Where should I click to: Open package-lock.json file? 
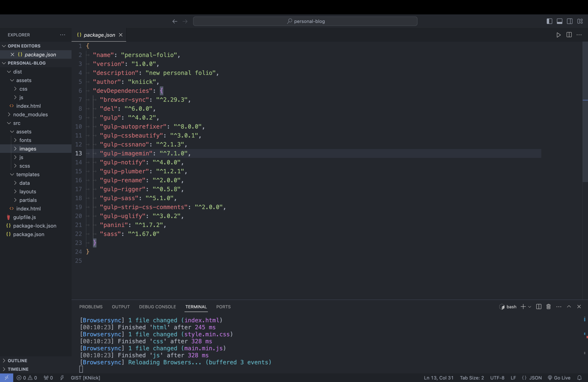[x=35, y=225]
